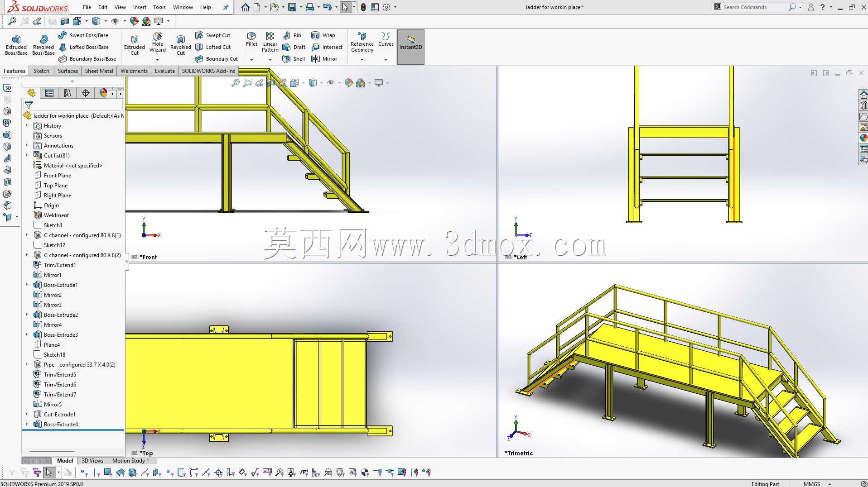The image size is (868, 487).
Task: Open the Reference Geometry dropdown arrow
Action: pyautogui.click(x=362, y=60)
